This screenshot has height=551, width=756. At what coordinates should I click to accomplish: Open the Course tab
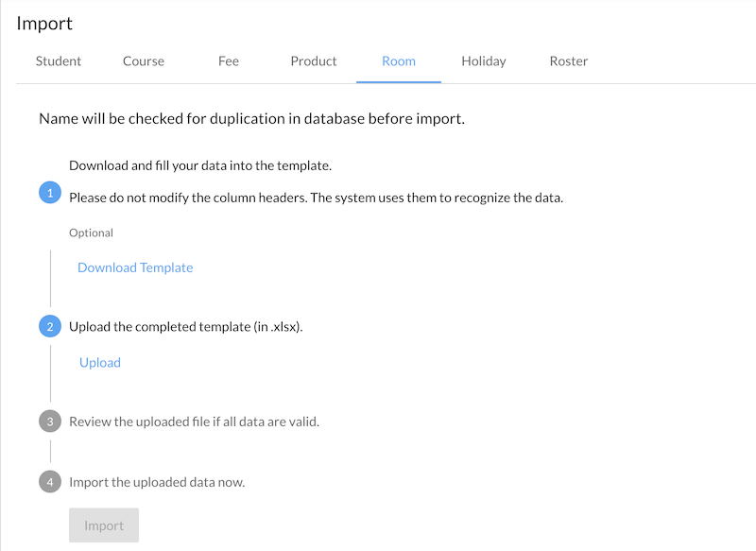[x=144, y=61]
